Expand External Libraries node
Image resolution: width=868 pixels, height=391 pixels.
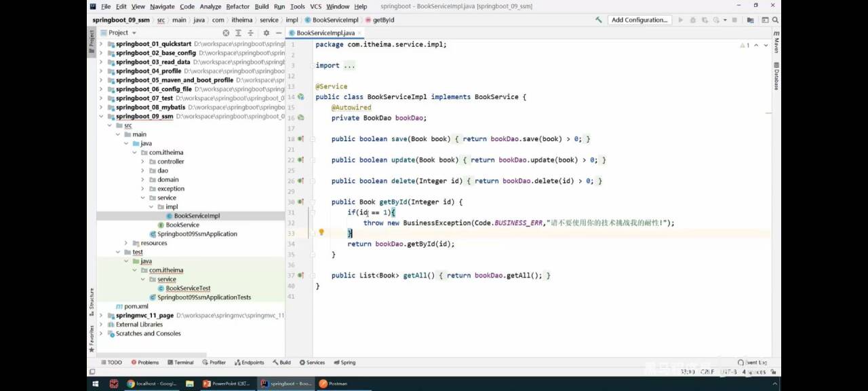(102, 324)
